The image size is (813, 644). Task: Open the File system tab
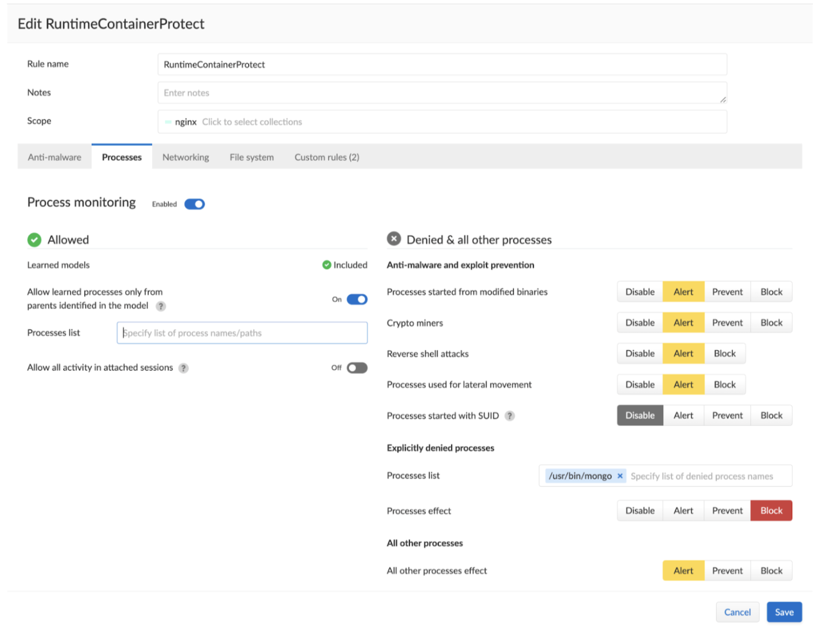pos(252,157)
